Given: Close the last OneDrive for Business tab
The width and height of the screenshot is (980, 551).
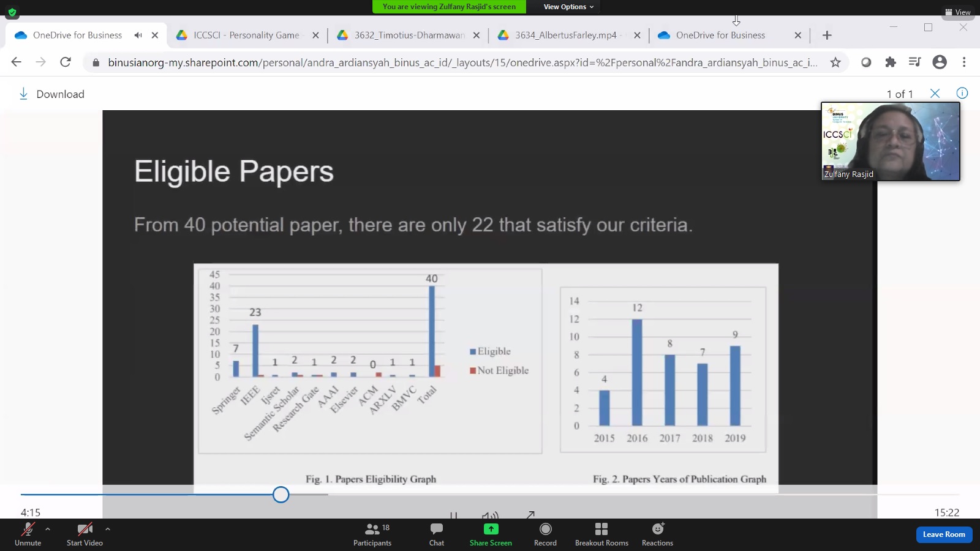Looking at the screenshot, I should coord(797,36).
